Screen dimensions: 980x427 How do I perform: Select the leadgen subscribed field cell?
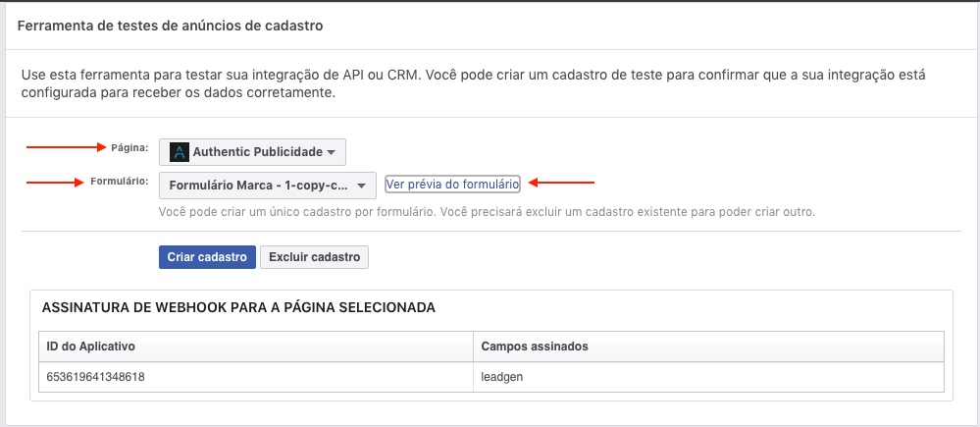coord(708,377)
